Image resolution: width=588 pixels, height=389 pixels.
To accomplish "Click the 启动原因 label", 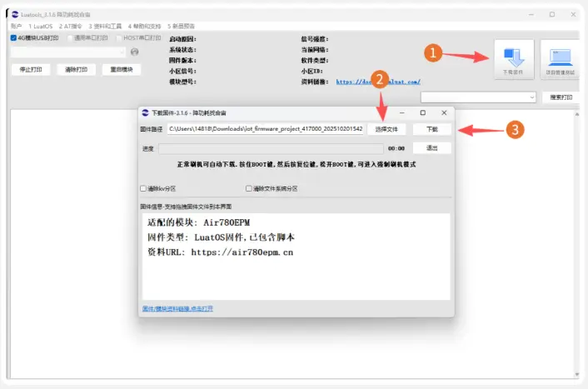I will [x=182, y=39].
